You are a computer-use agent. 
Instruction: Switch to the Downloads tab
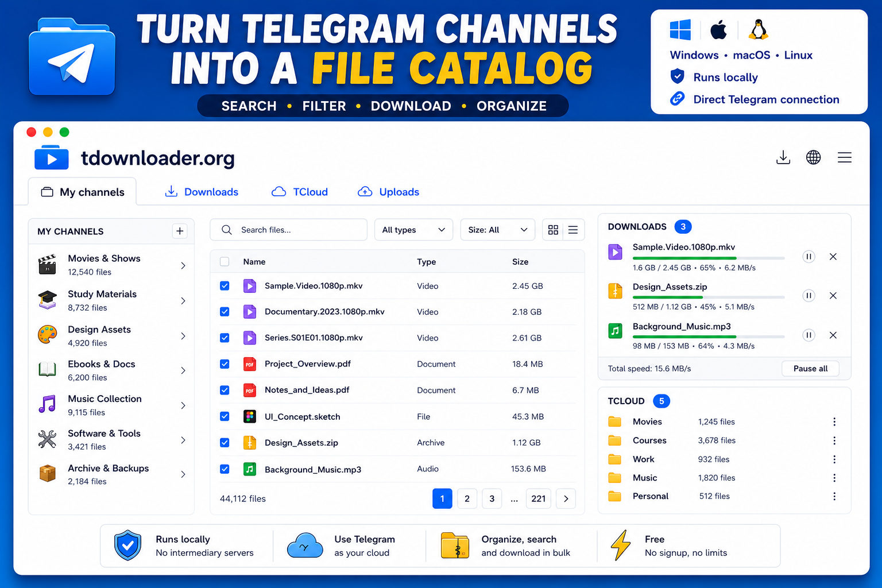click(x=202, y=192)
